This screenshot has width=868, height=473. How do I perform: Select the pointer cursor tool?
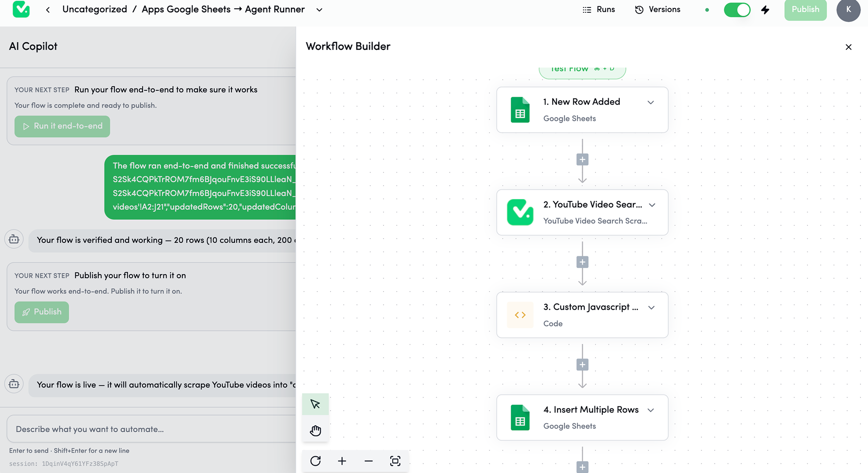(315, 404)
